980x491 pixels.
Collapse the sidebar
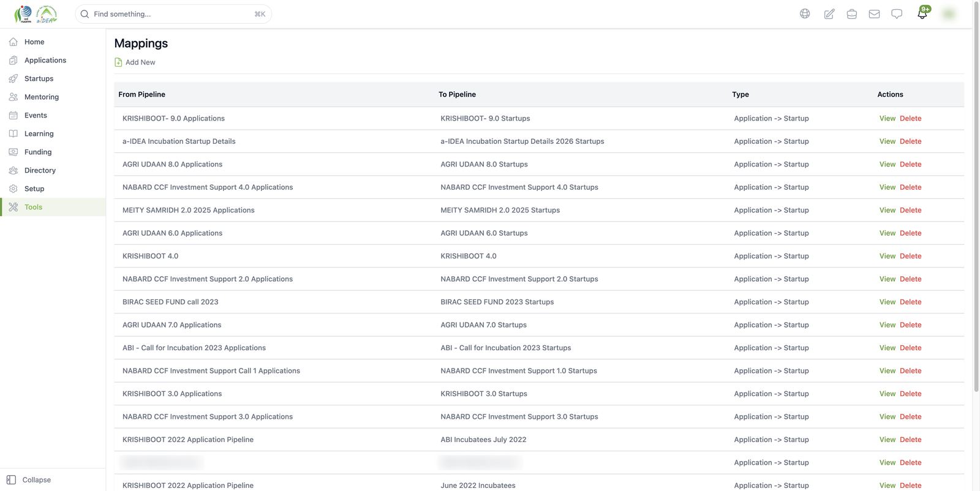coord(29,480)
